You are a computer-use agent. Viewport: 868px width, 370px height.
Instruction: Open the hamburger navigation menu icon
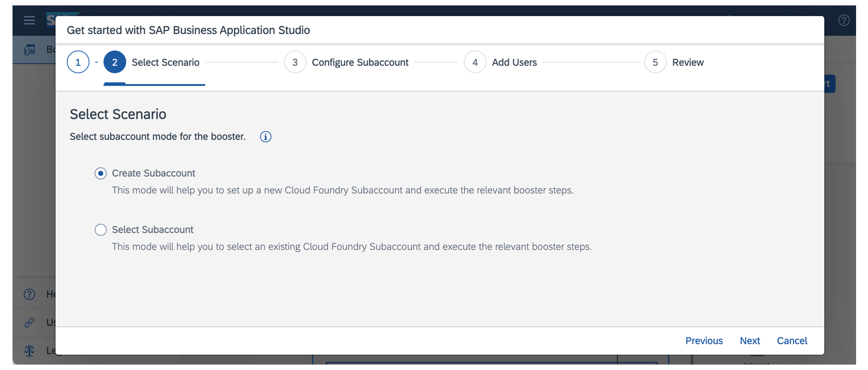(x=29, y=20)
